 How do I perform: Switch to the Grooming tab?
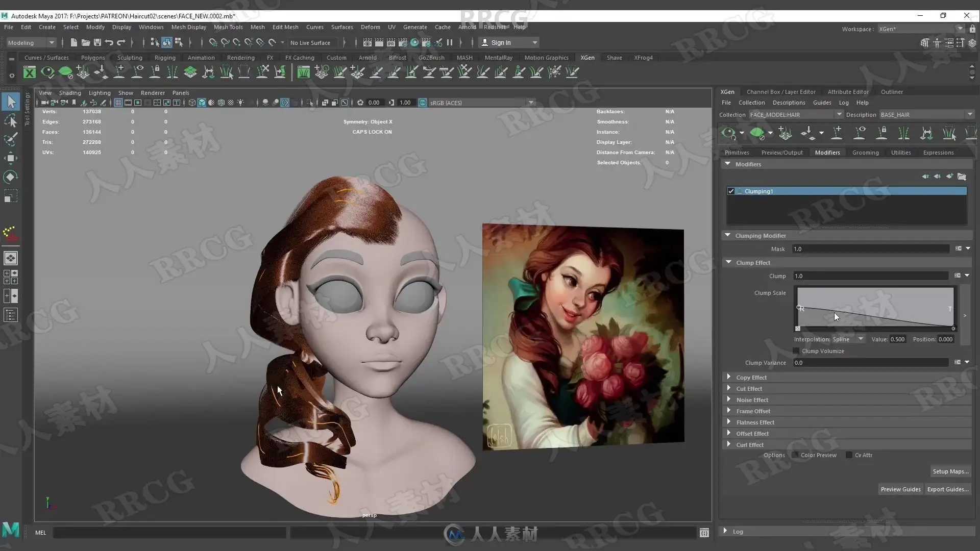[x=865, y=153]
